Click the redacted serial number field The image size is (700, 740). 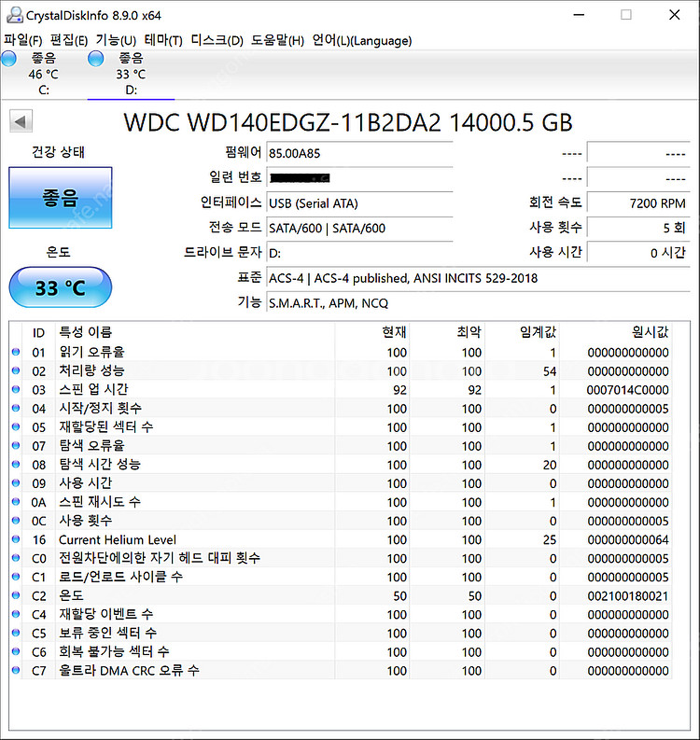click(x=359, y=178)
